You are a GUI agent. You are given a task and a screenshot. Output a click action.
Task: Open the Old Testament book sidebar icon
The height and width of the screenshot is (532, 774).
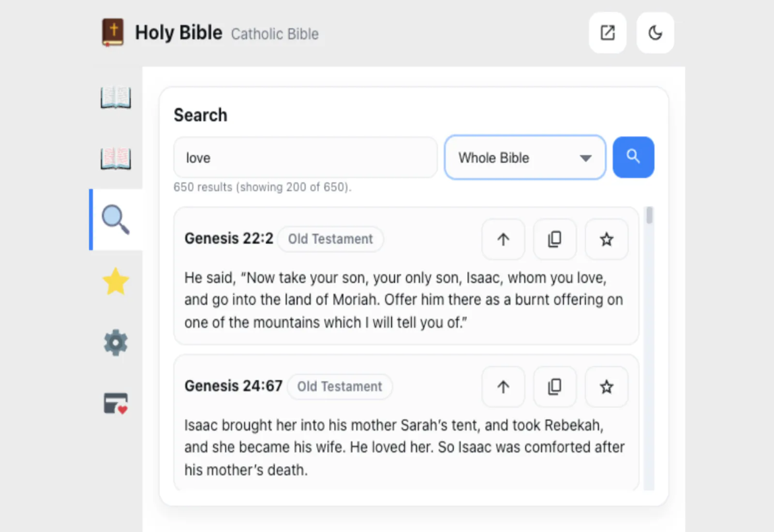116,97
